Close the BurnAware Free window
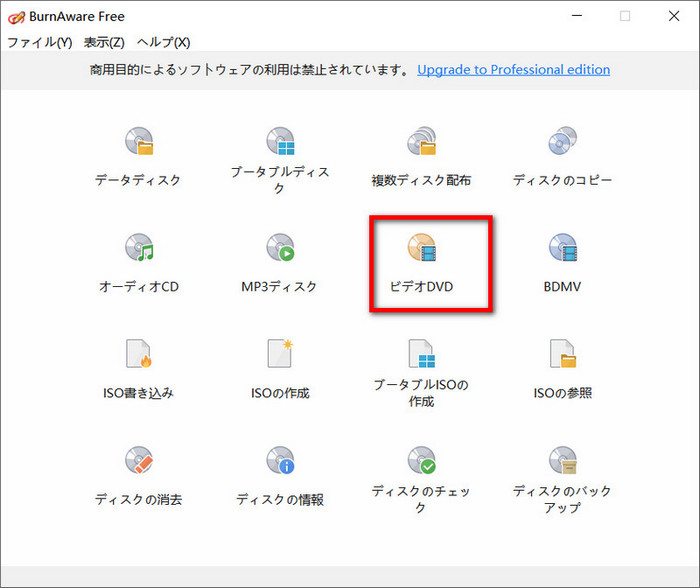The height and width of the screenshot is (588, 700). [x=674, y=16]
